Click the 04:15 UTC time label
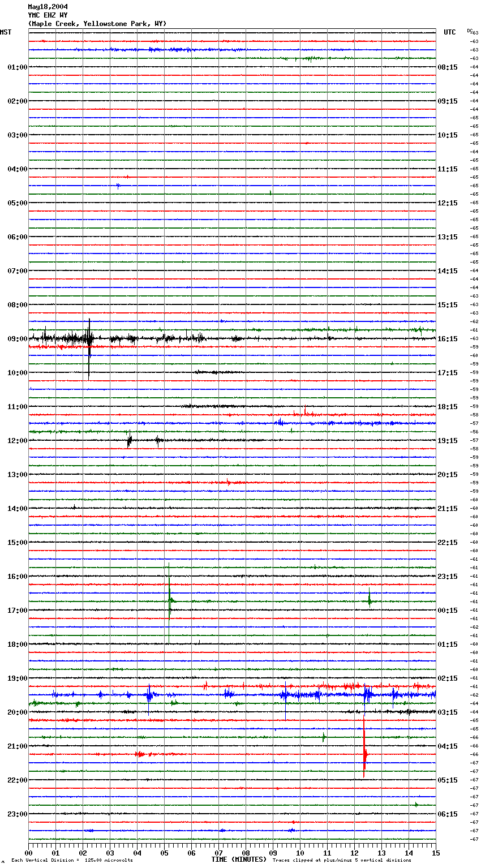The width and height of the screenshot is (481, 868). point(448,746)
